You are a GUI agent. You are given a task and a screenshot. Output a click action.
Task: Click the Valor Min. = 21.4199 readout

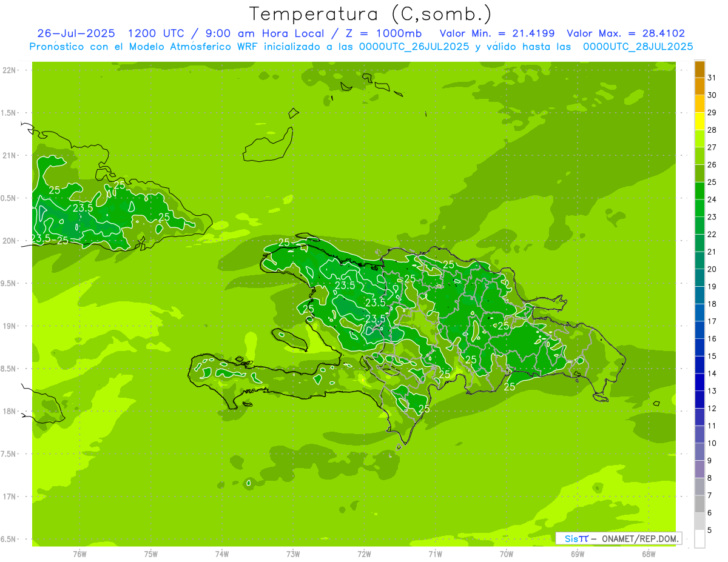(x=497, y=33)
